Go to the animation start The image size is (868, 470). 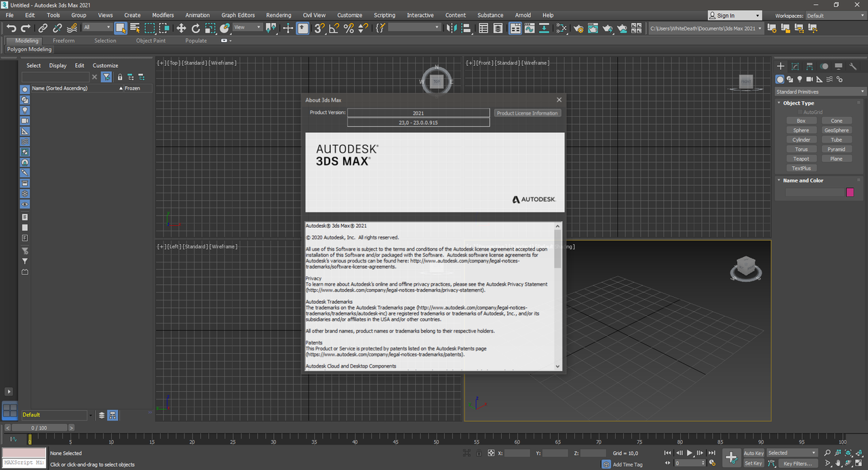pos(668,452)
